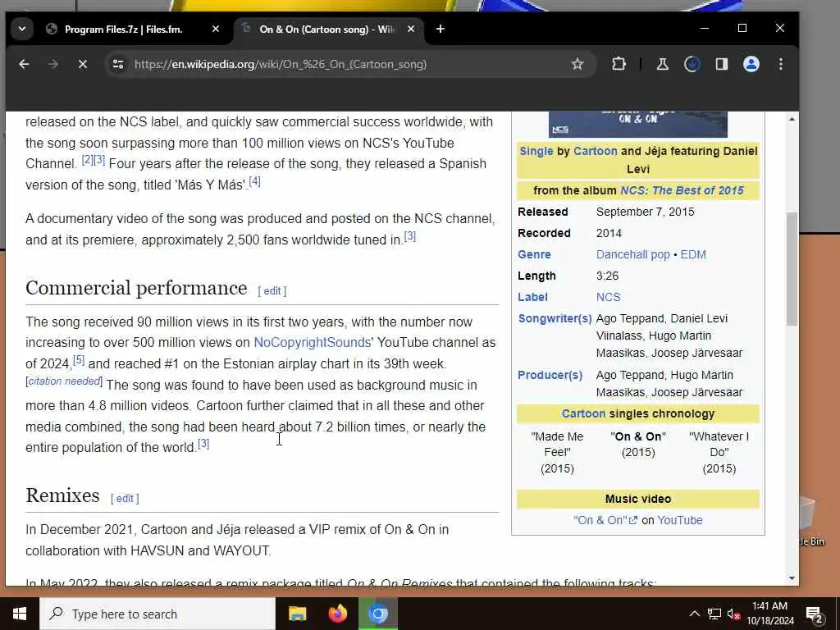Image resolution: width=840 pixels, height=630 pixels.
Task: Open Producer(s) link in infobox
Action: tap(550, 376)
